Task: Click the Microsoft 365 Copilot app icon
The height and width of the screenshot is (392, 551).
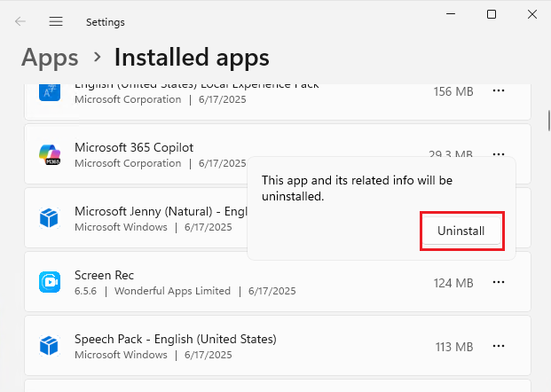Action: (x=49, y=154)
